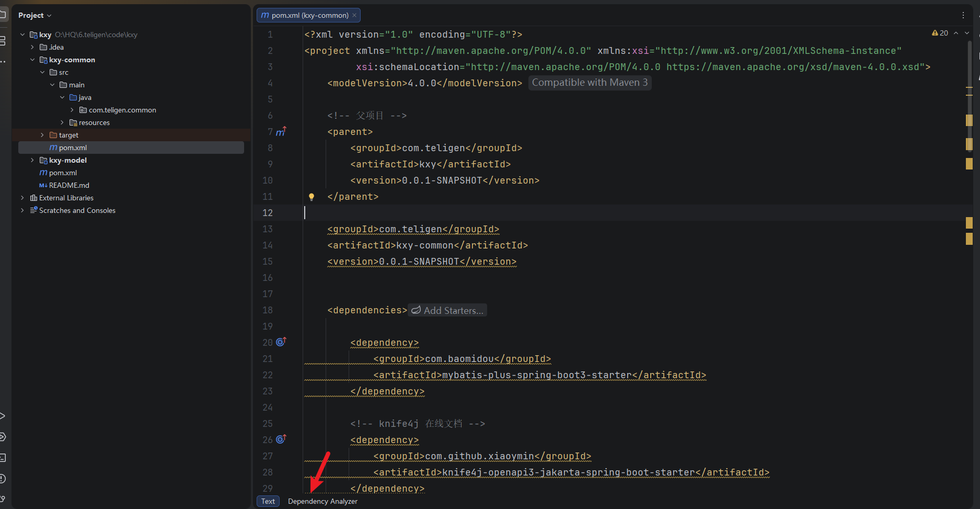Viewport: 980px width, 509px height.
Task: Jump to next highlighted error arrow
Action: (967, 33)
